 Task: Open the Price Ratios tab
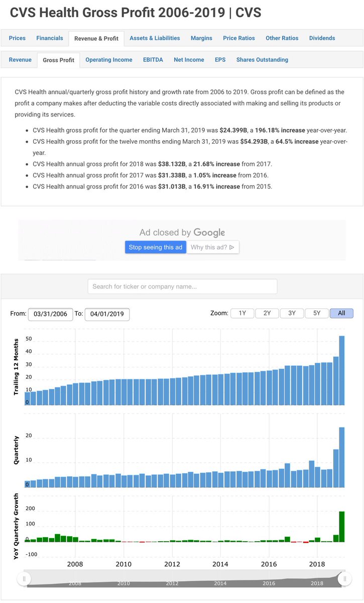pos(239,38)
